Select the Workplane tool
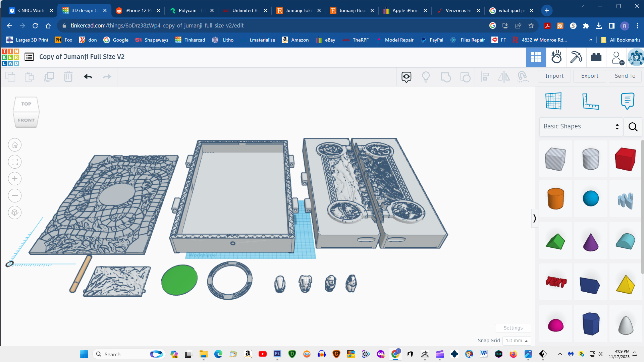This screenshot has height=362, width=644. (x=553, y=101)
